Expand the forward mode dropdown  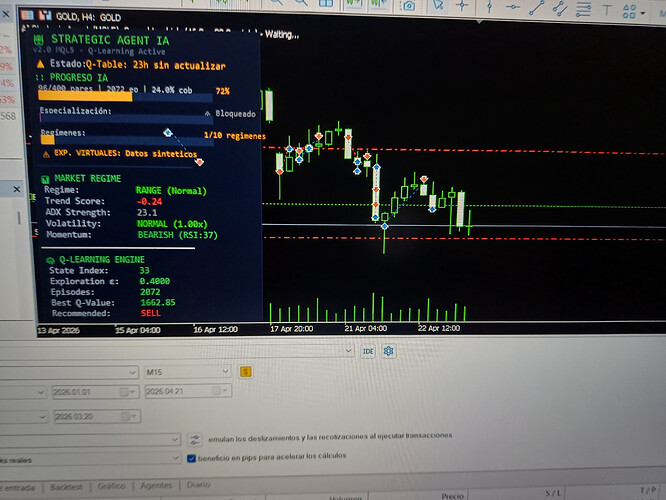pos(42,417)
